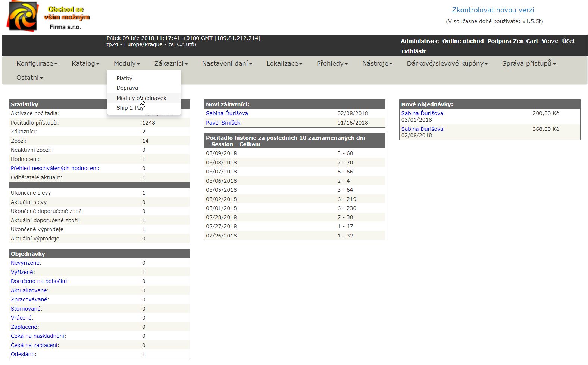
Task: Select Moduly objednávek menu entry
Action: tap(141, 98)
